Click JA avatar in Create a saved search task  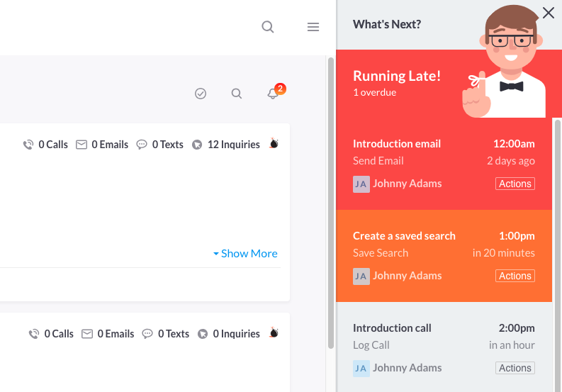[361, 276]
